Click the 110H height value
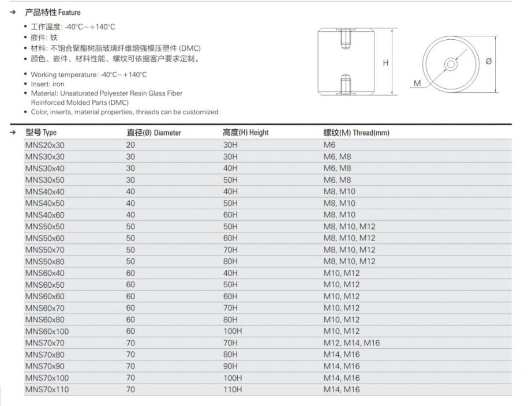The width and height of the screenshot is (532, 406). 233,390
